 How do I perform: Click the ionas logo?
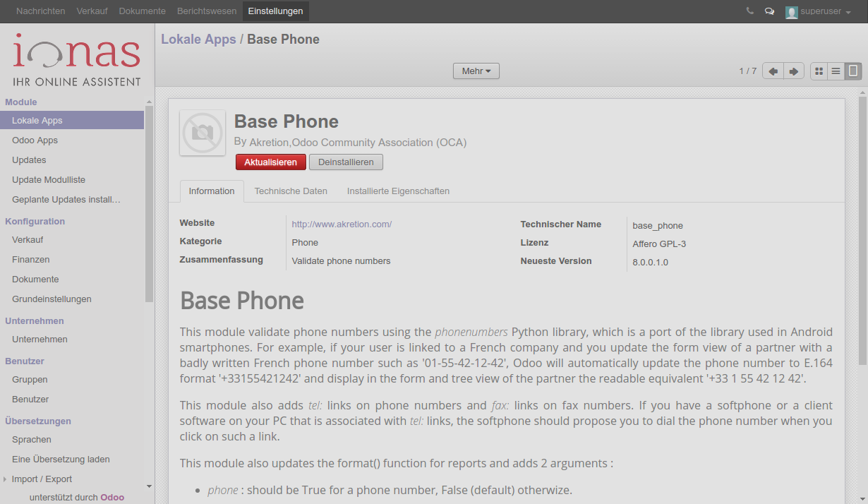(x=77, y=59)
